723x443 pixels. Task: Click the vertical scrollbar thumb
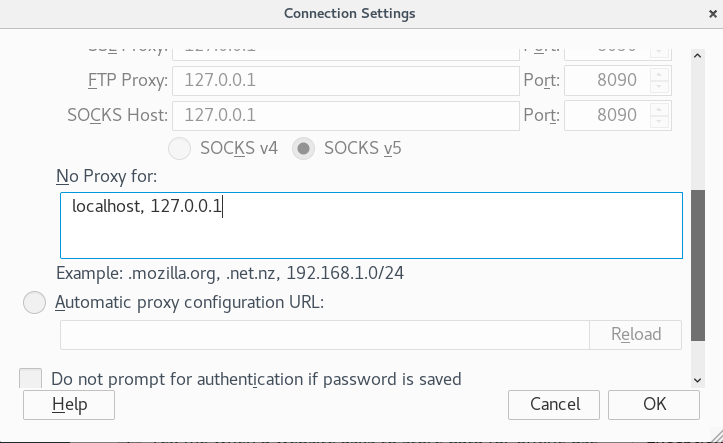tap(698, 266)
